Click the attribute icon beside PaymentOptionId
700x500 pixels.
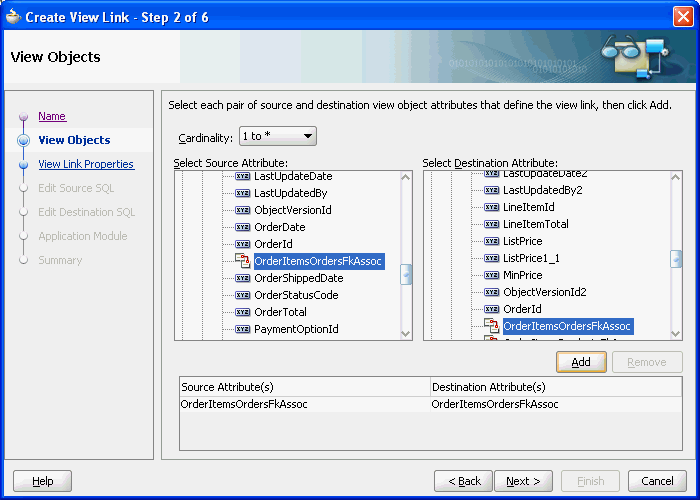coord(242,329)
